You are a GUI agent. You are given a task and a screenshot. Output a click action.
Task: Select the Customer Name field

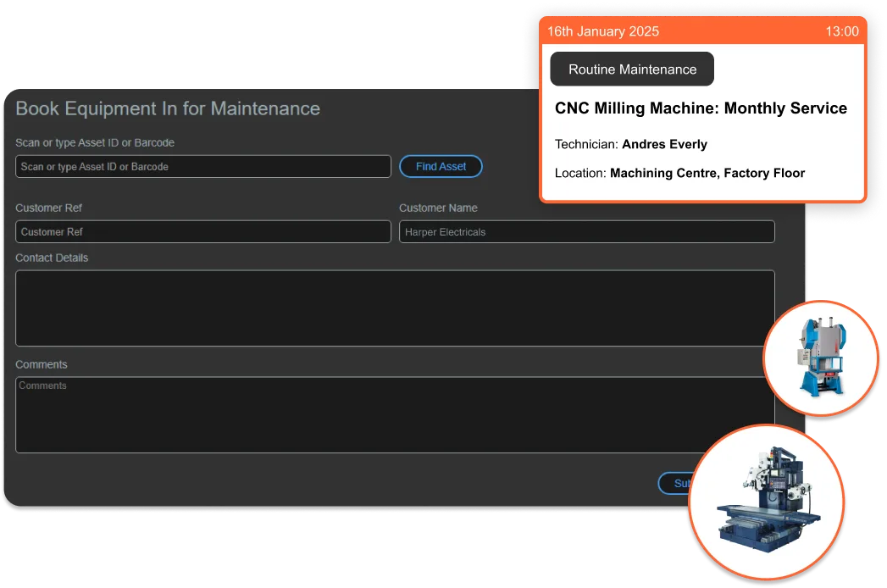coord(586,232)
